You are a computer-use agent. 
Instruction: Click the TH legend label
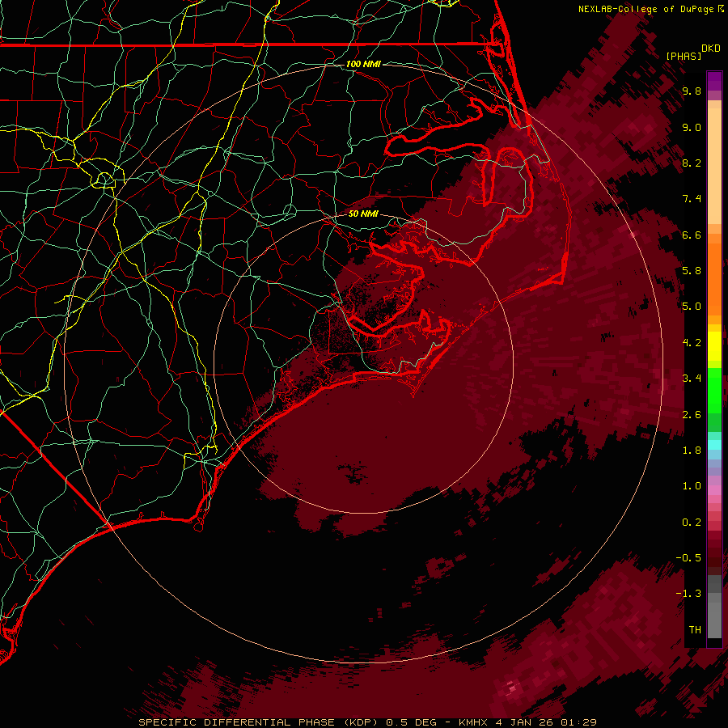695,630
